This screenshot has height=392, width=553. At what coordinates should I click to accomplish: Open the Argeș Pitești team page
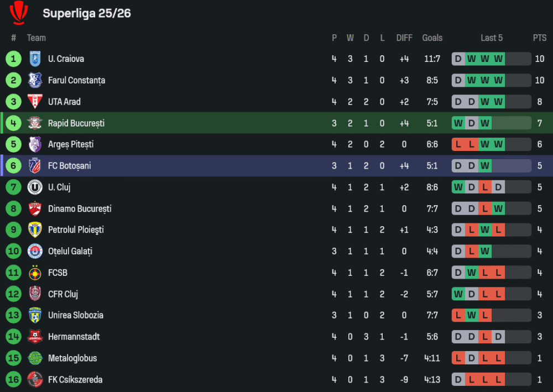point(71,144)
